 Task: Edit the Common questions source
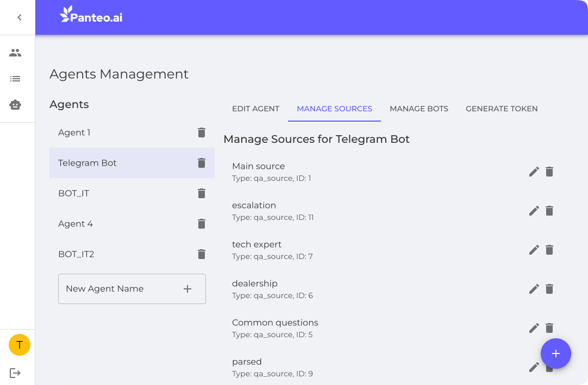pyautogui.click(x=534, y=328)
